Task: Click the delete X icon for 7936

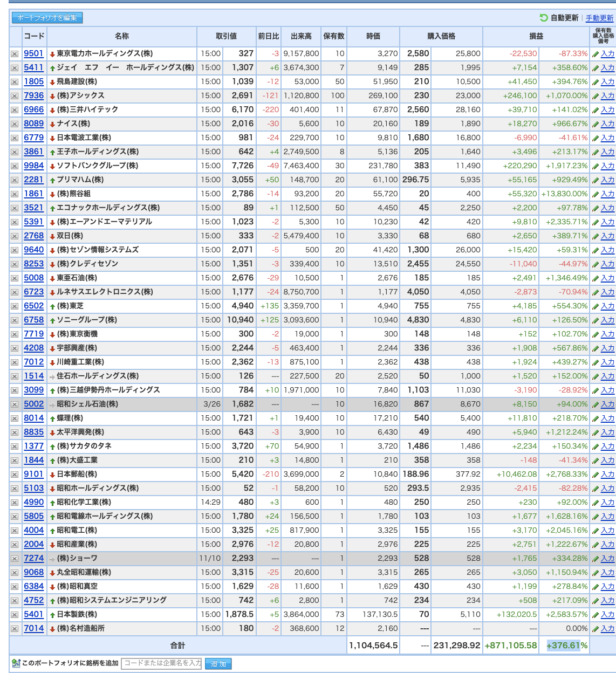Action: click(x=15, y=96)
